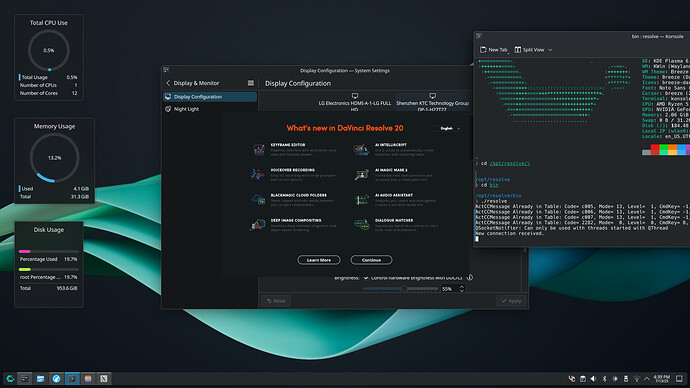Expand hidden system tray icons arrow

pyautogui.click(x=646, y=378)
